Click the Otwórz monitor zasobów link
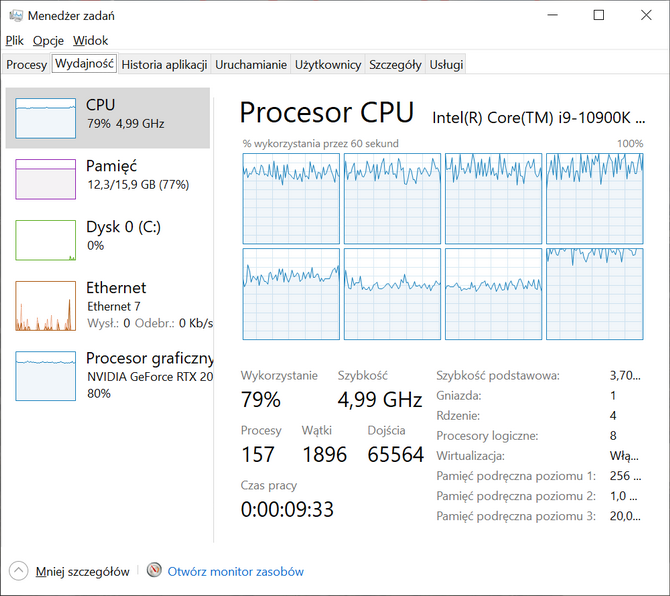Image resolution: width=670 pixels, height=596 pixels. (235, 572)
